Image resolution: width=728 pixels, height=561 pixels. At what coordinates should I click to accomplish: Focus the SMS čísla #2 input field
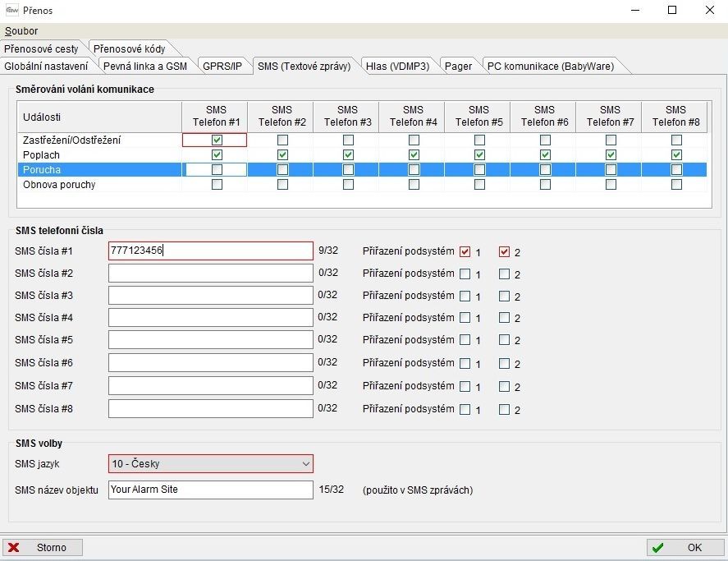pos(210,274)
